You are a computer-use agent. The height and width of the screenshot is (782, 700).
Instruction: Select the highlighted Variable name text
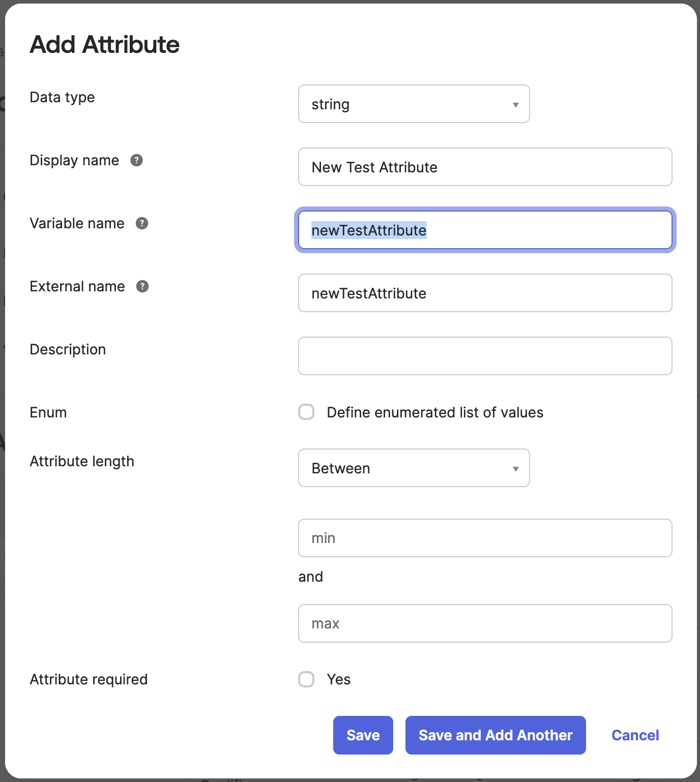point(368,230)
